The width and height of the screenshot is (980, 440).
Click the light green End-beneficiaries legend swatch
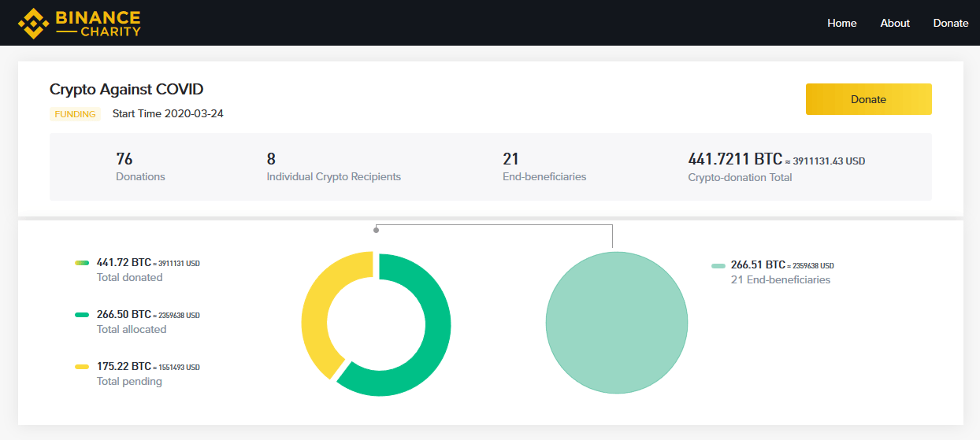[x=718, y=266]
